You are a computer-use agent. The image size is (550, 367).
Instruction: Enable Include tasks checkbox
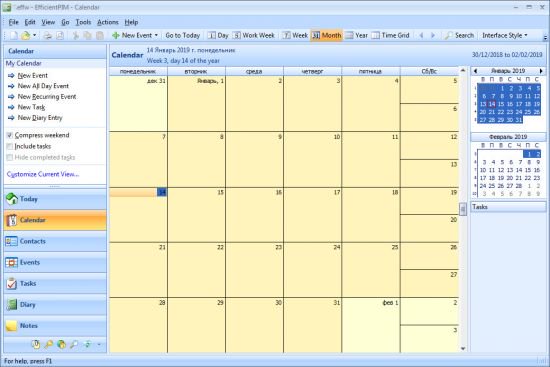[10, 147]
